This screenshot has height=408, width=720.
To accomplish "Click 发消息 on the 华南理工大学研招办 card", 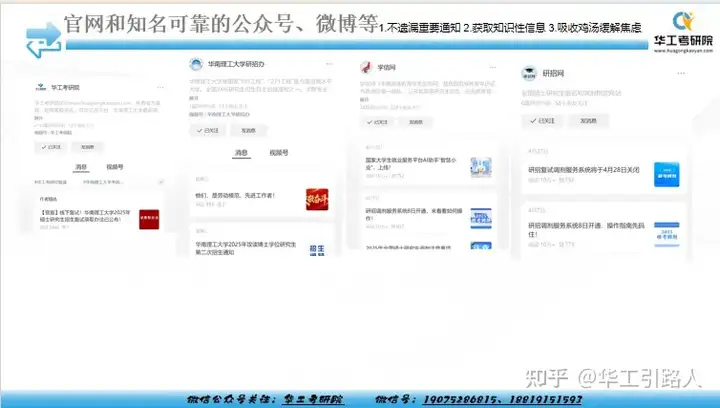I will pos(248,131).
